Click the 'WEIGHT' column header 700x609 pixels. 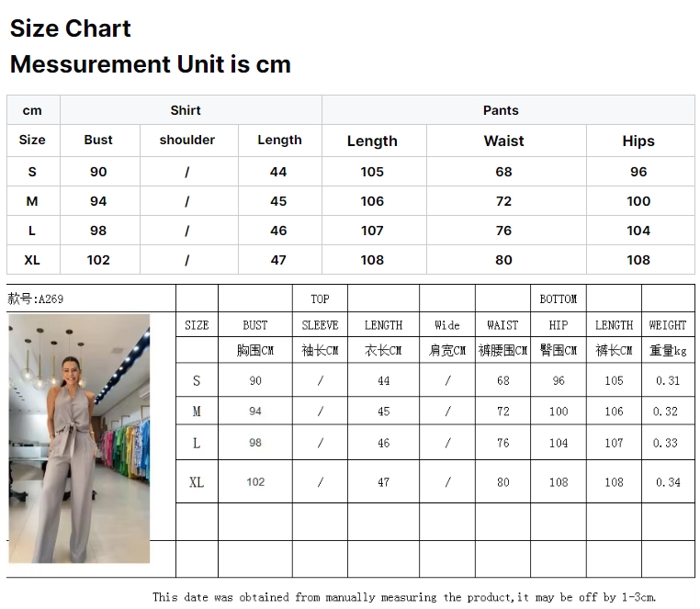[668, 325]
